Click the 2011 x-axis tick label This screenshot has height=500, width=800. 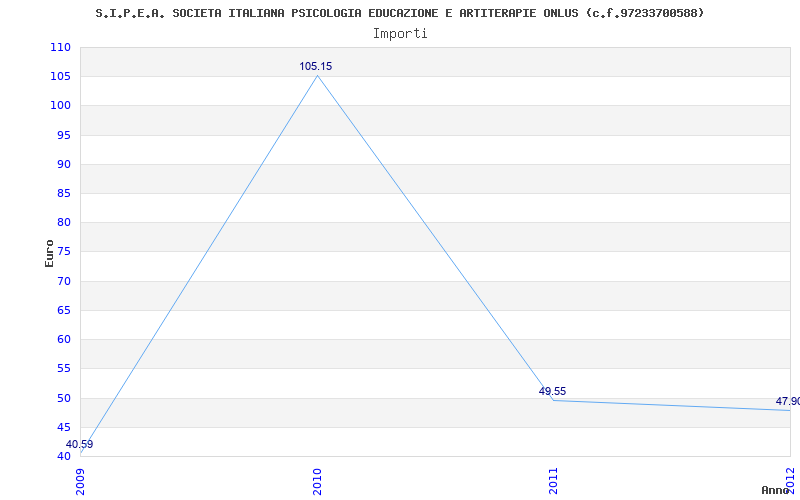coord(554,482)
